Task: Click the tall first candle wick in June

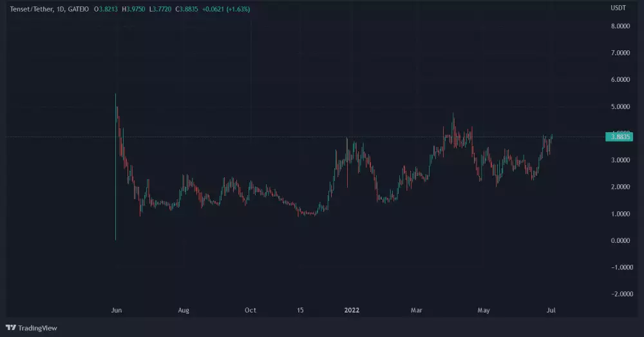Action: click(x=115, y=167)
